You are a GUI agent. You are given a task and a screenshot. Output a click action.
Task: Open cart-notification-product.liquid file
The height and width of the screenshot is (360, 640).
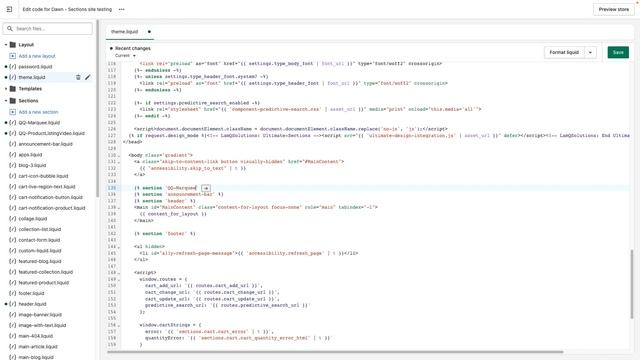pos(52,208)
